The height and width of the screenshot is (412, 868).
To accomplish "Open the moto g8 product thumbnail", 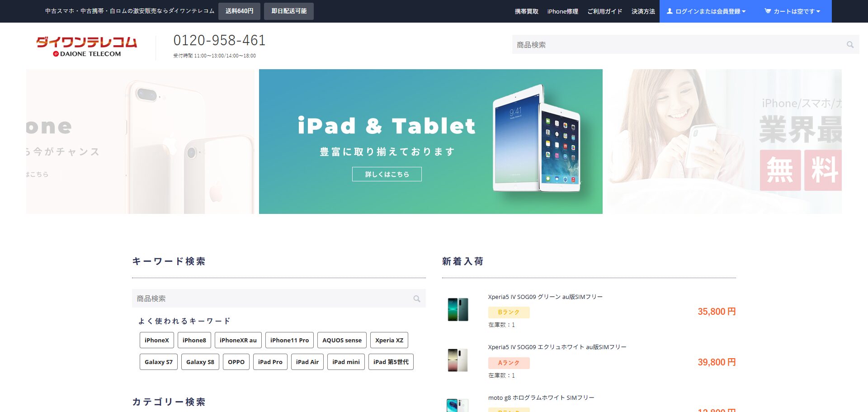I will click(458, 405).
